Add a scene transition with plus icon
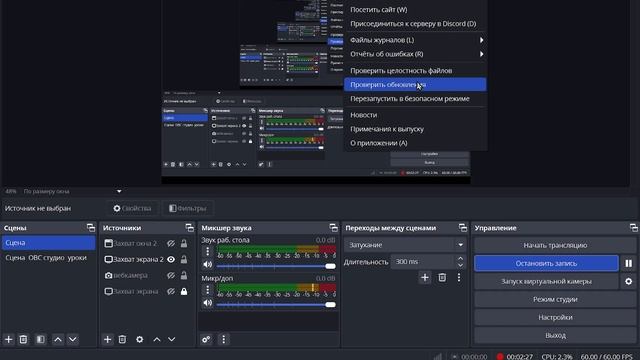 (425, 278)
